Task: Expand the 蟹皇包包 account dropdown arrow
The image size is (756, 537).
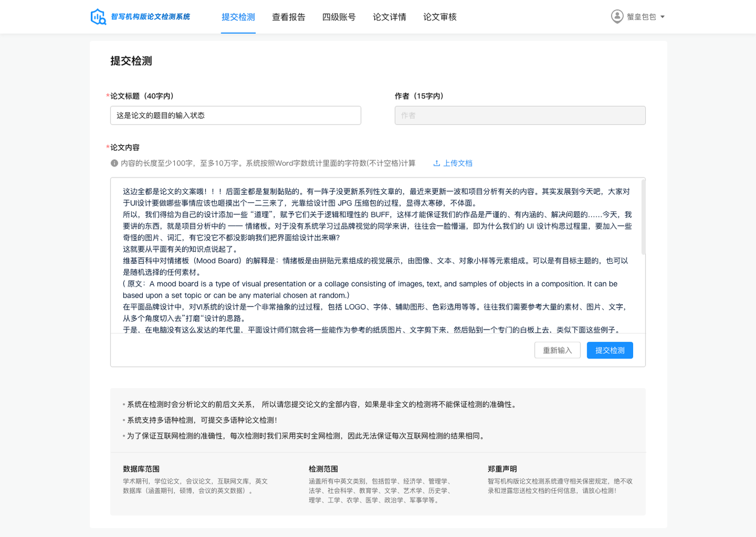Action: pos(662,17)
